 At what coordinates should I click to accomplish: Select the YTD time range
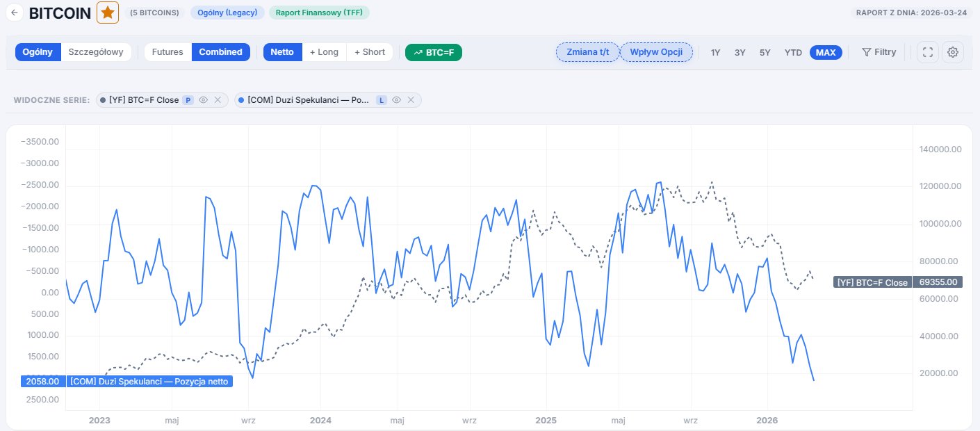(x=793, y=52)
